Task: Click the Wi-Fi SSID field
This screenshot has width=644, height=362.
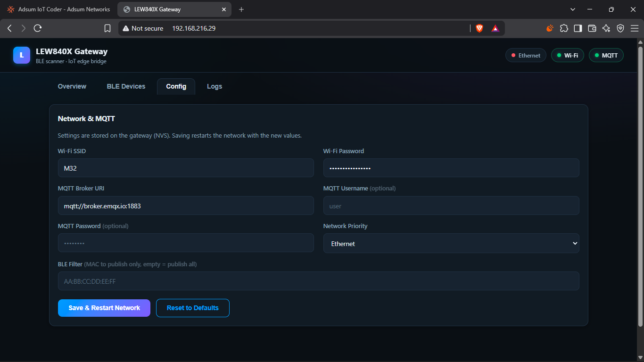Action: pyautogui.click(x=186, y=168)
